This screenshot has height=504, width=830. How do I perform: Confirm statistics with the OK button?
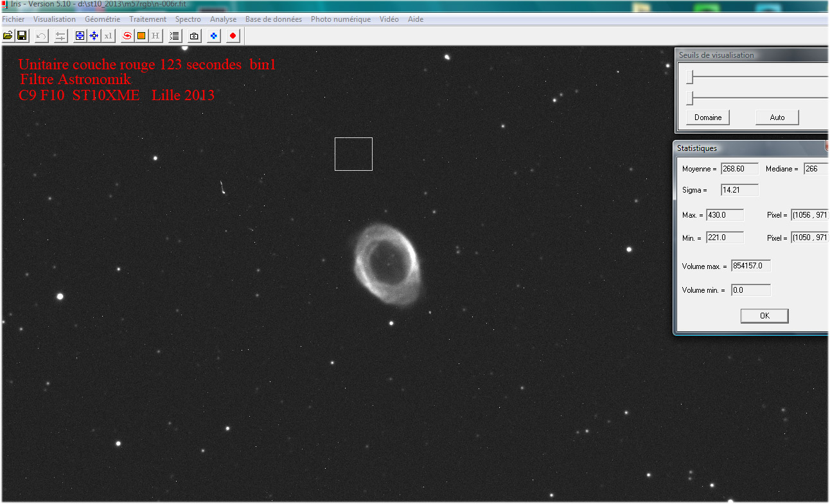point(764,315)
